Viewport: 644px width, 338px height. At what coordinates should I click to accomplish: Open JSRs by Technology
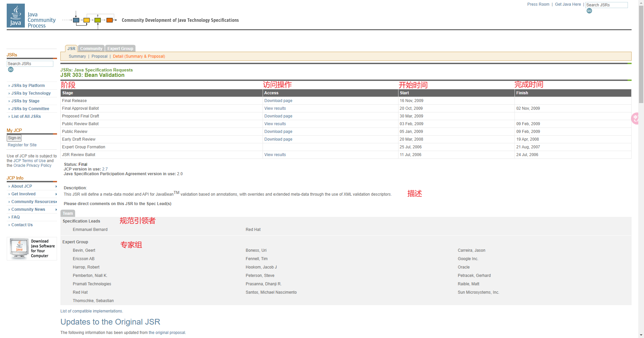tap(31, 93)
